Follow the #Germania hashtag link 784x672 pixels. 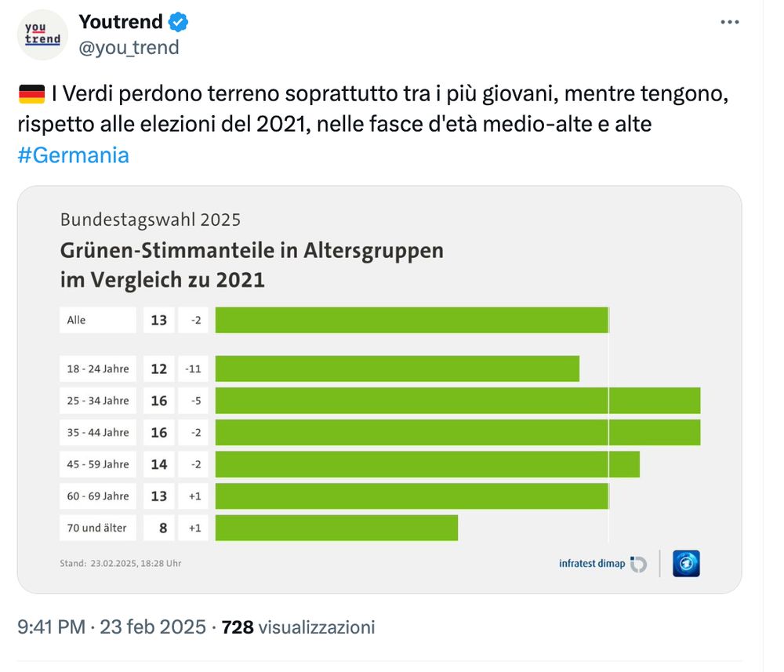pos(74,155)
